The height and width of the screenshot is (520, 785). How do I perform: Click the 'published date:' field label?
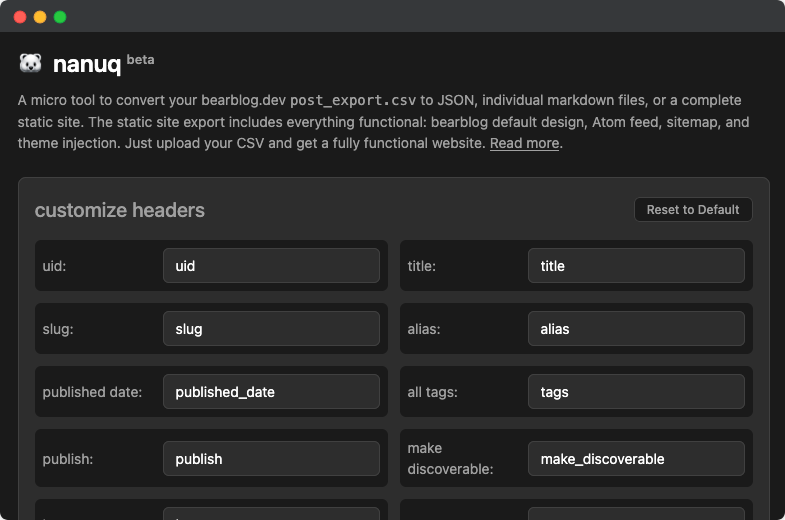(92, 392)
